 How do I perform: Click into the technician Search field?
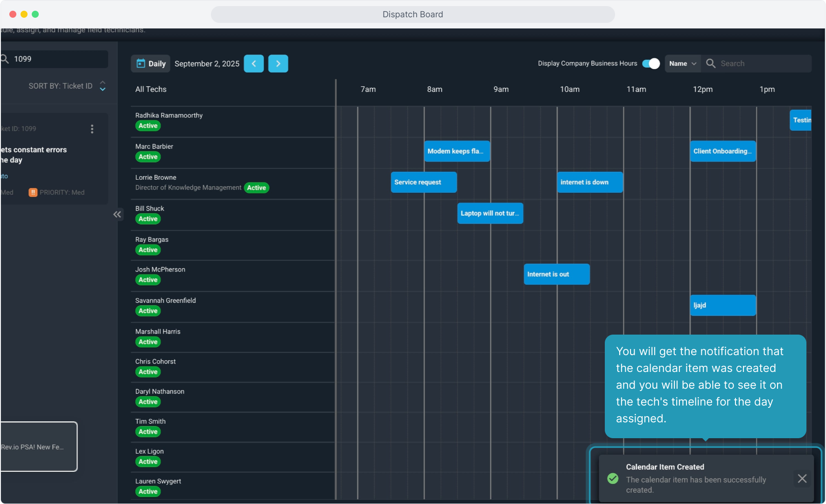[763, 63]
